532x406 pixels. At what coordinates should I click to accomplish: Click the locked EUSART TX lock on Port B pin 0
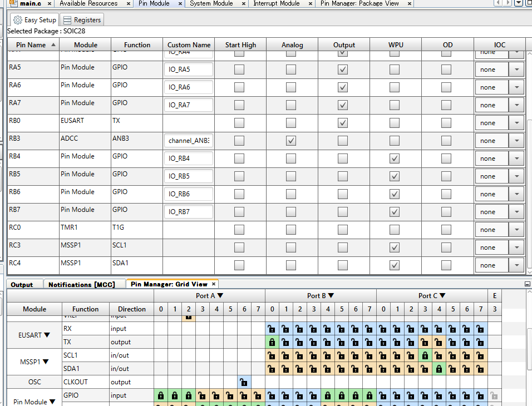click(272, 342)
